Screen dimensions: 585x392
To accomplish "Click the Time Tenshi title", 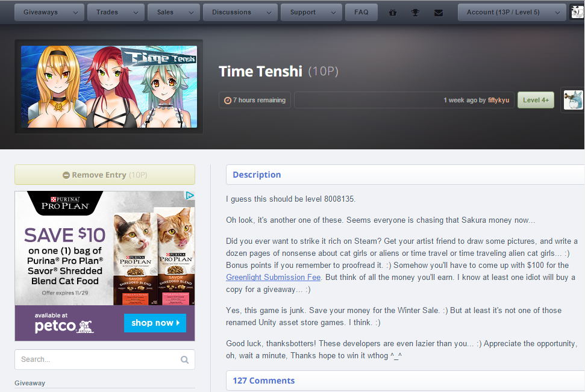I will (260, 71).
